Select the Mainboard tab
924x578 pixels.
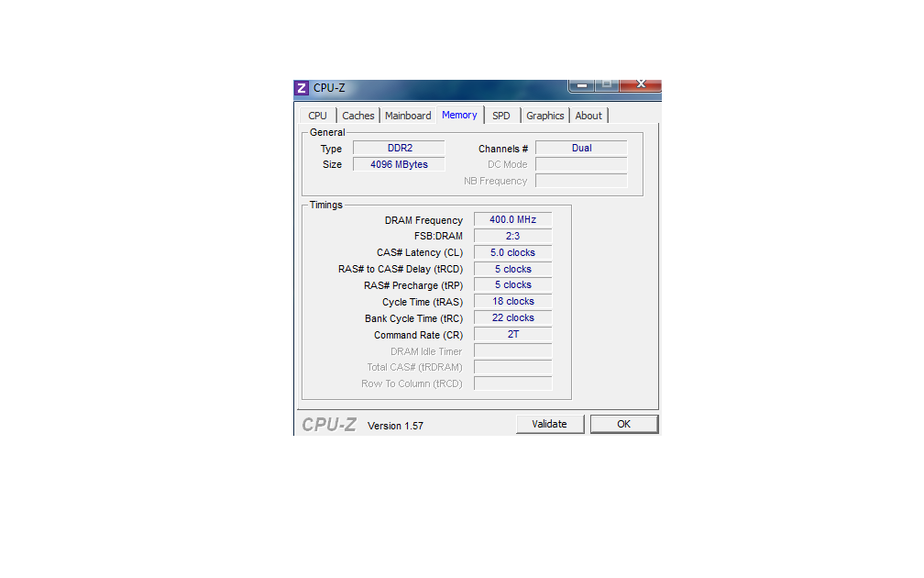(x=408, y=116)
